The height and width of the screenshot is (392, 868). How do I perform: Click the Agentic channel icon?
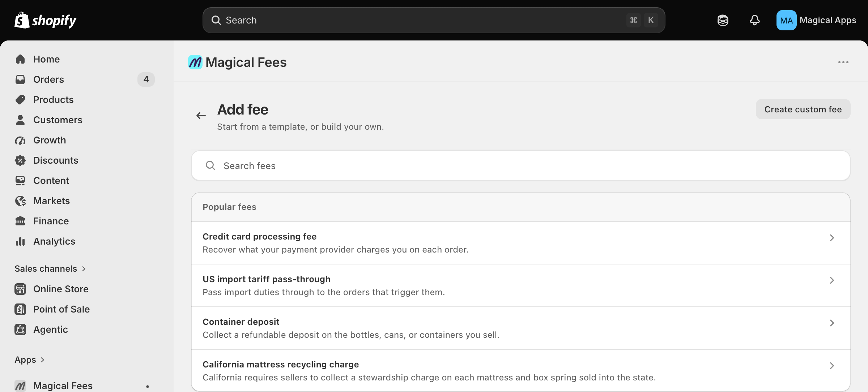tap(20, 329)
